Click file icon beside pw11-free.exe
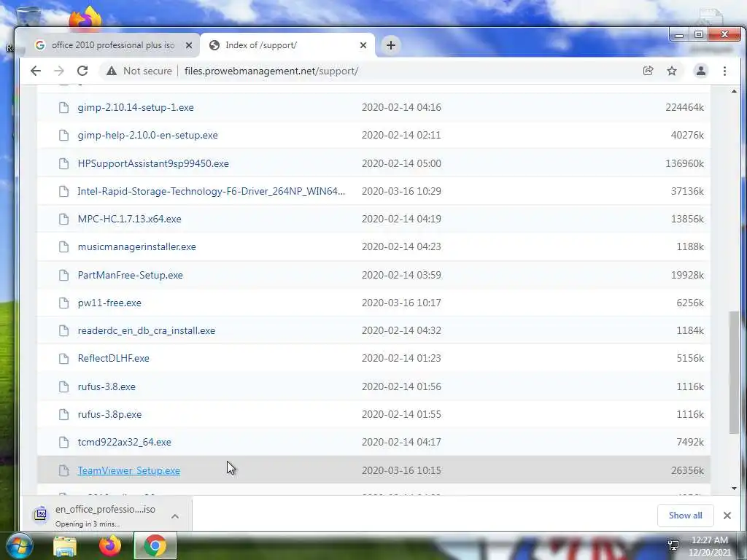Viewport: 747px width, 560px height. coord(63,303)
